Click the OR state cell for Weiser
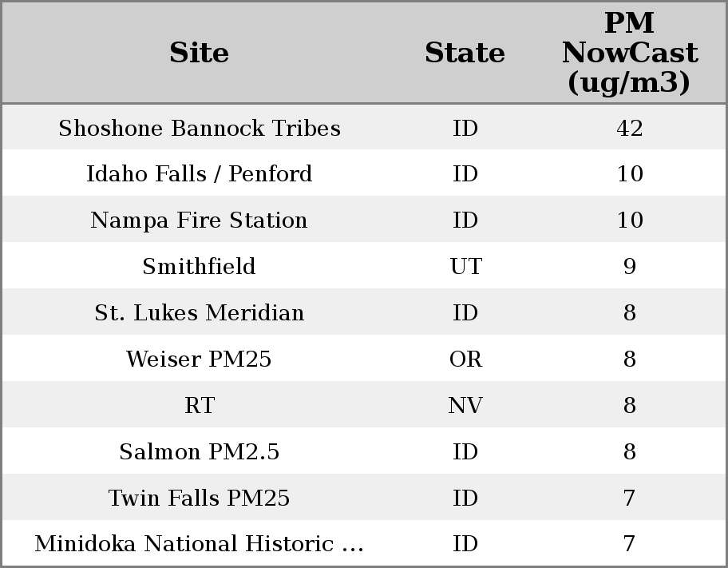 tap(465, 359)
